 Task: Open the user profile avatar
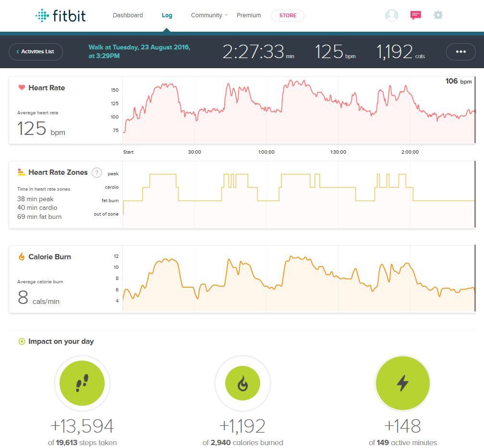[392, 15]
